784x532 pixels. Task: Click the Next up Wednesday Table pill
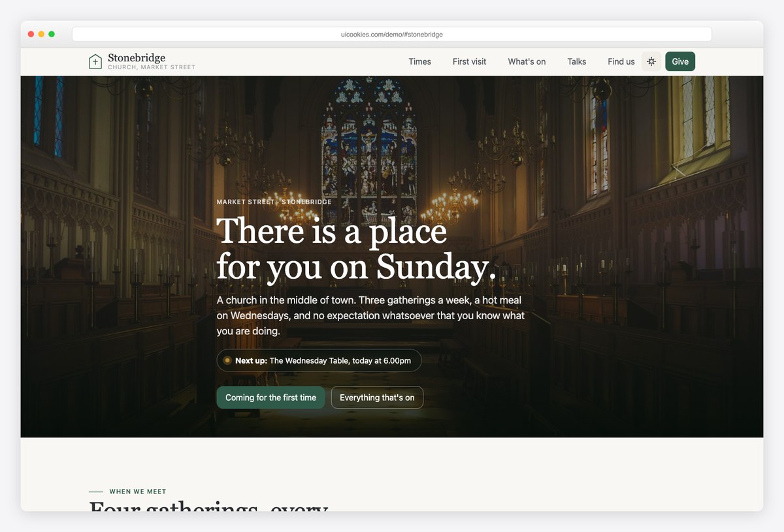pyautogui.click(x=319, y=360)
